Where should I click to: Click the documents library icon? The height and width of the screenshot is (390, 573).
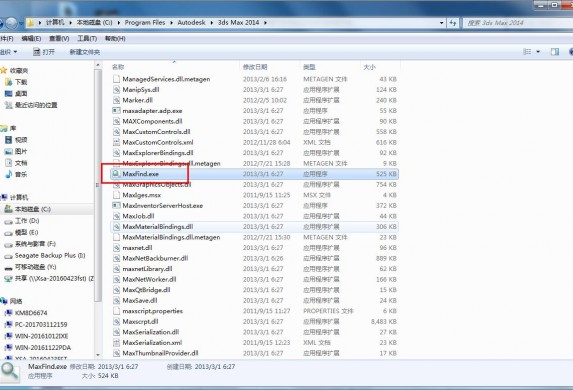pyautogui.click(x=8, y=163)
